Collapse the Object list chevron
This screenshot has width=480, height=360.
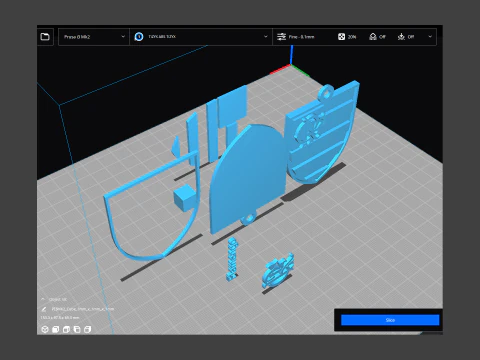43,299
